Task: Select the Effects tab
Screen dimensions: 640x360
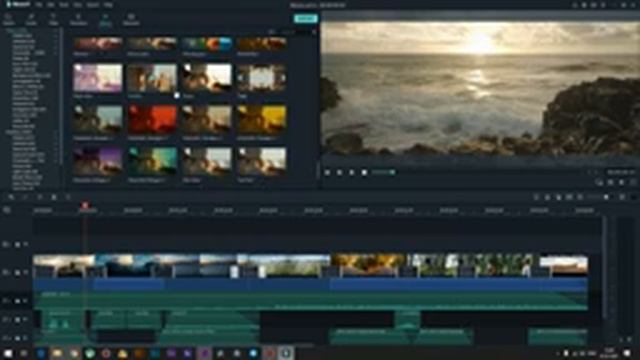Action: 105,19
